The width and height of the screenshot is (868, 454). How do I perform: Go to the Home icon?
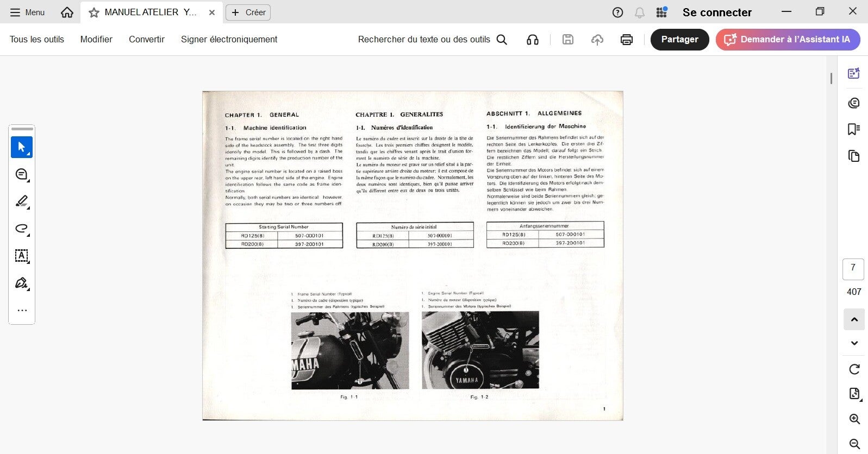pyautogui.click(x=67, y=12)
